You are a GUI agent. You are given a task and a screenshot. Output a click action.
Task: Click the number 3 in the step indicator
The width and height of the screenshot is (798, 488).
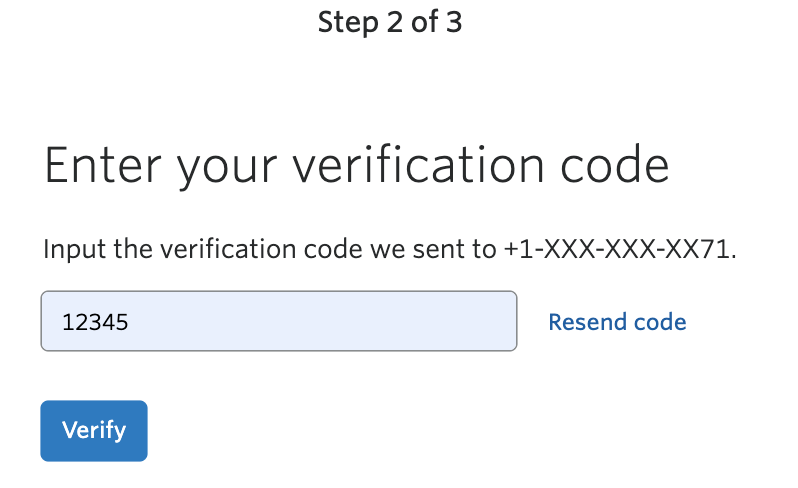tap(454, 22)
